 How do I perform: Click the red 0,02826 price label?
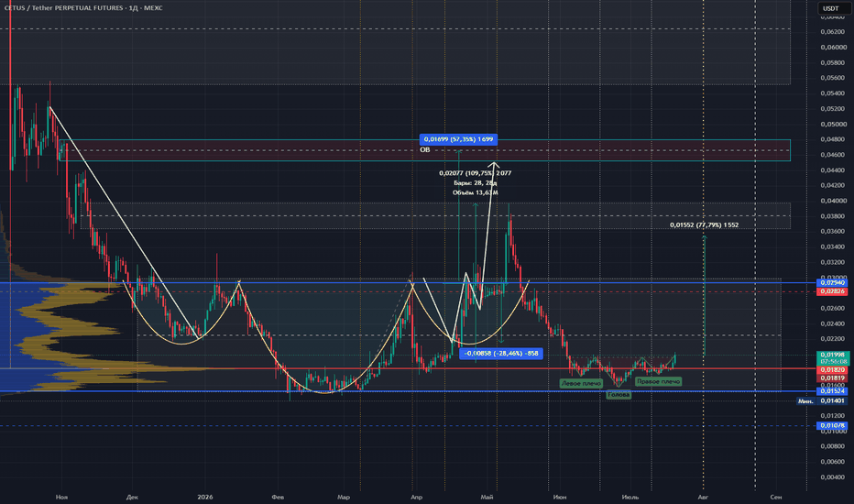point(832,291)
